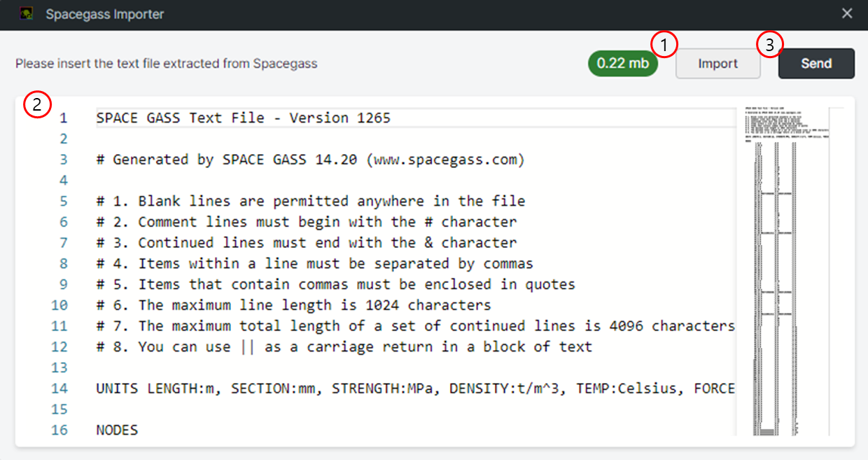This screenshot has width=868, height=460.
Task: Click the Send button
Action: pyautogui.click(x=816, y=64)
